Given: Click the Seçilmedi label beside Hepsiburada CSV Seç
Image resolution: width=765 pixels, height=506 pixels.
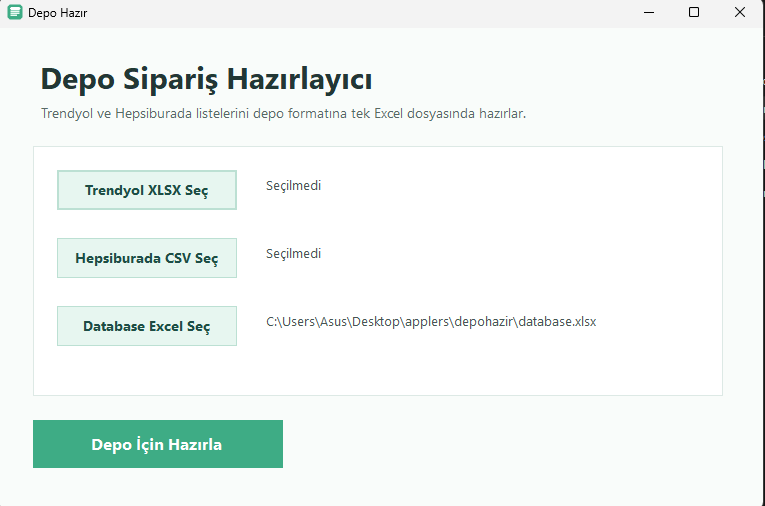Looking at the screenshot, I should pyautogui.click(x=293, y=254).
